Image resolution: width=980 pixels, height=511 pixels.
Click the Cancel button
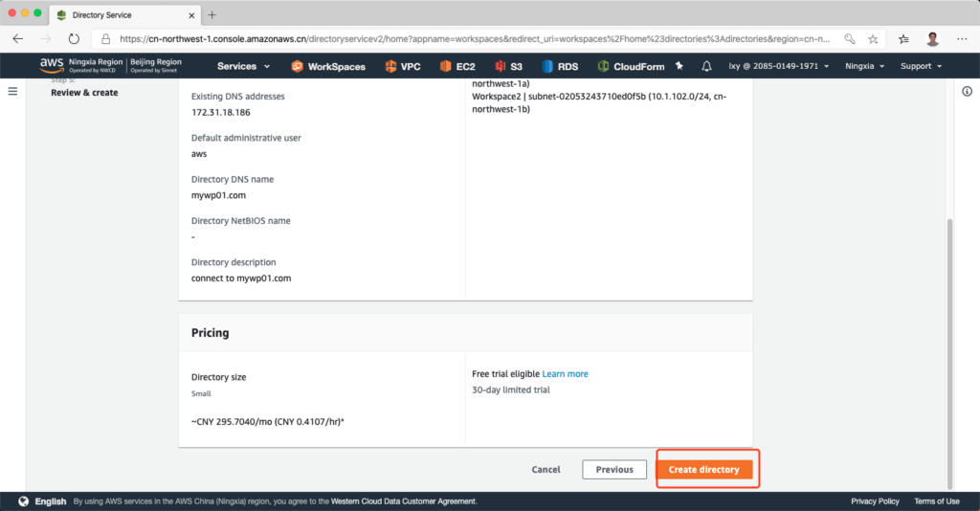[x=546, y=470]
